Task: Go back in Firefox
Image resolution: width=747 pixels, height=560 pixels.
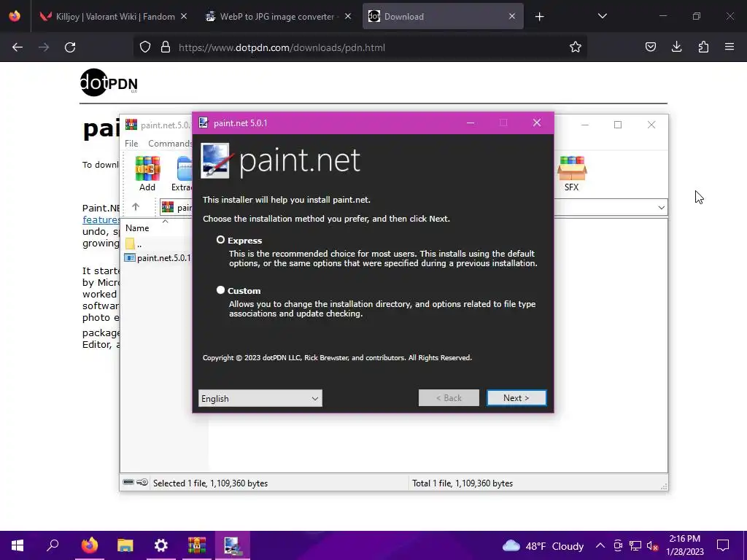Action: click(18, 47)
